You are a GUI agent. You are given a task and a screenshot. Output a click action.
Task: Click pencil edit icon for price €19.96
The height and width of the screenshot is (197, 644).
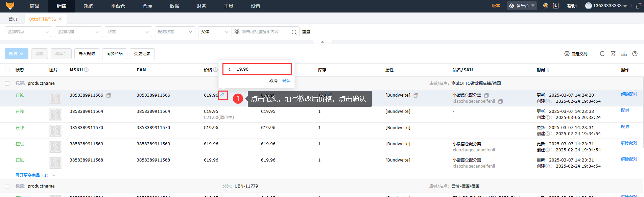coord(222,95)
